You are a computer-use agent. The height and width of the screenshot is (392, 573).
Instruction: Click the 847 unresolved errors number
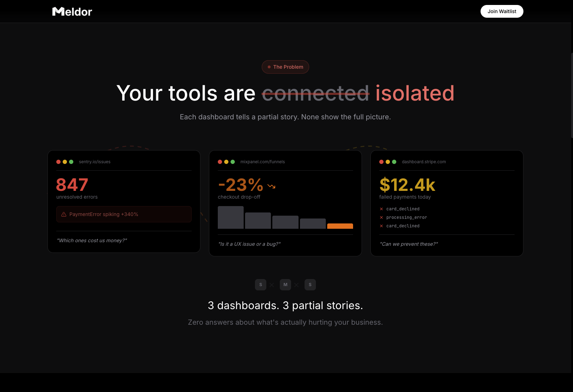click(x=72, y=185)
